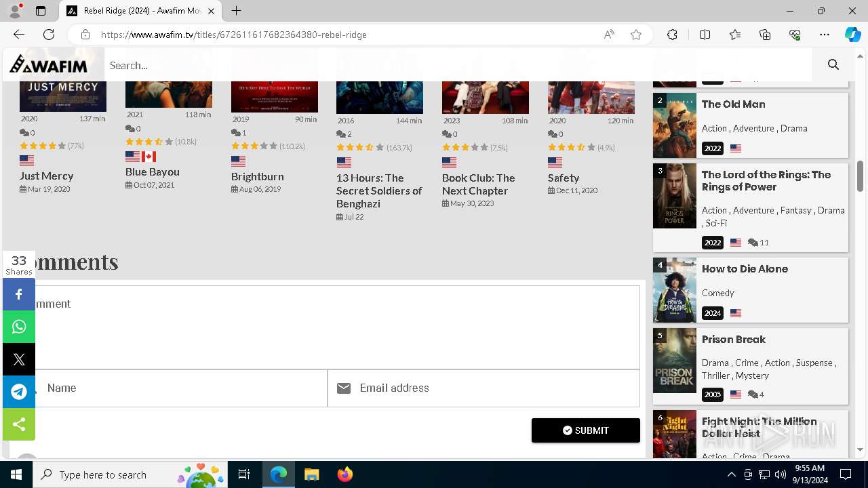
Task: Open How to Die Alone link
Action: [745, 269]
